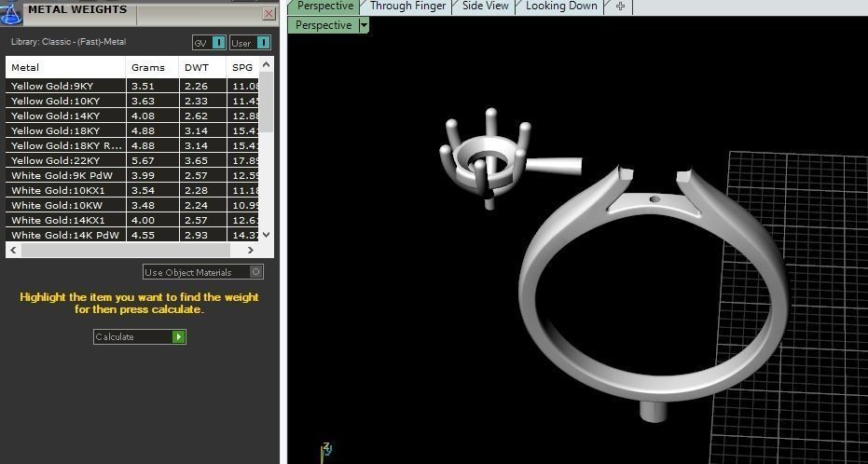Screen dimensions: 868x464
Task: Sort by the Grams column header
Action: [152, 67]
